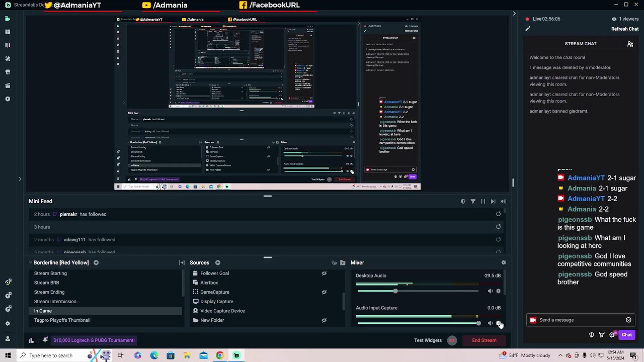The width and height of the screenshot is (644, 362).
Task: Open chat settings gear beside Chat button
Action: click(612, 335)
